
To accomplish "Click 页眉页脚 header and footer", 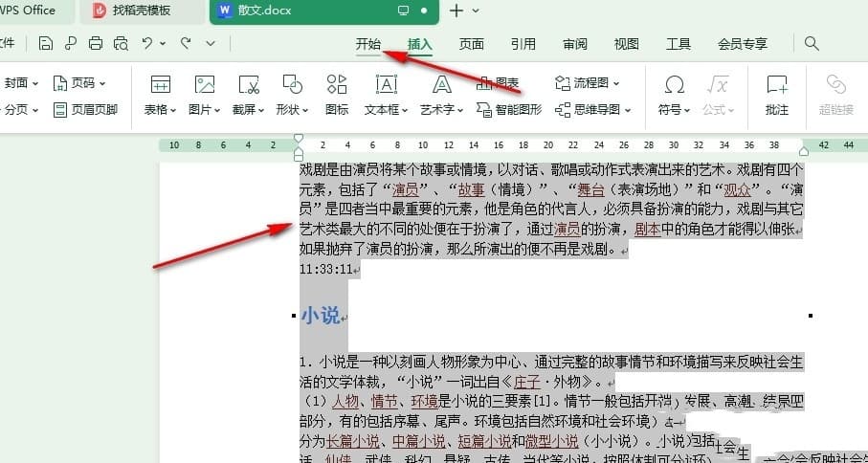I will pos(86,109).
